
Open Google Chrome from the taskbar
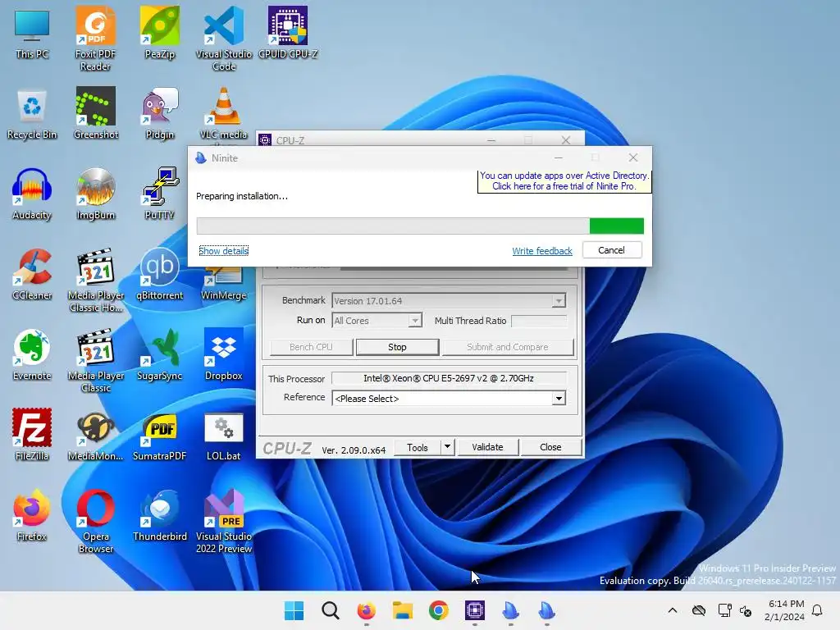coord(439,610)
